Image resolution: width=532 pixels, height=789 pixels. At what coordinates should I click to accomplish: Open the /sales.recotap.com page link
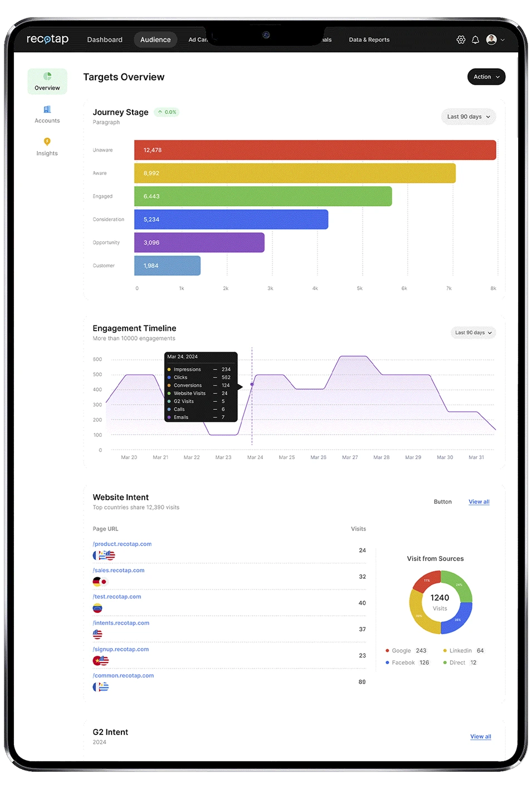119,571
